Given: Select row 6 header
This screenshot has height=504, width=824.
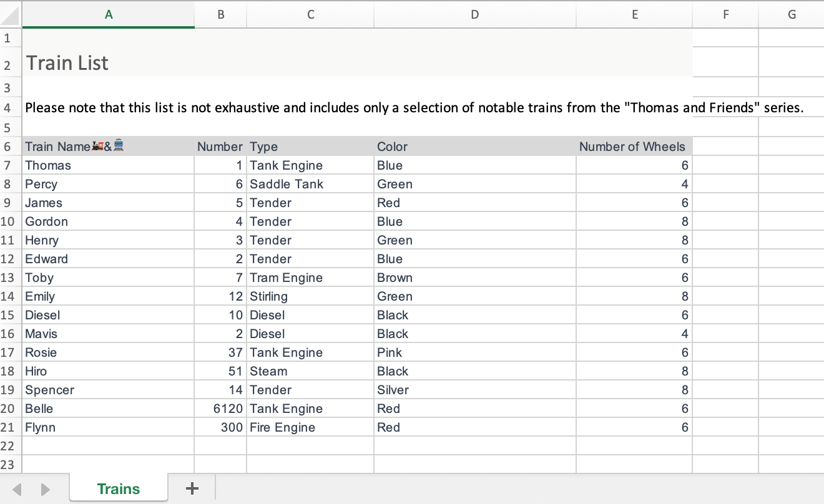Looking at the screenshot, I should [8, 147].
